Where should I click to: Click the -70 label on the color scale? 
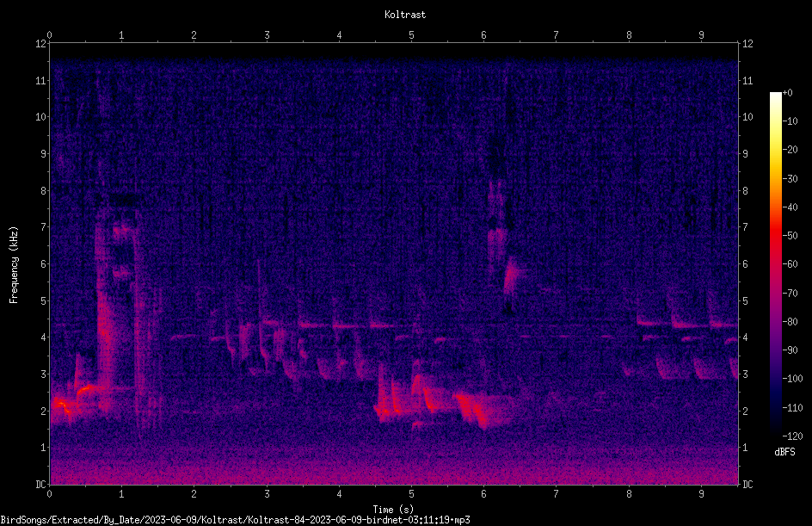790,294
